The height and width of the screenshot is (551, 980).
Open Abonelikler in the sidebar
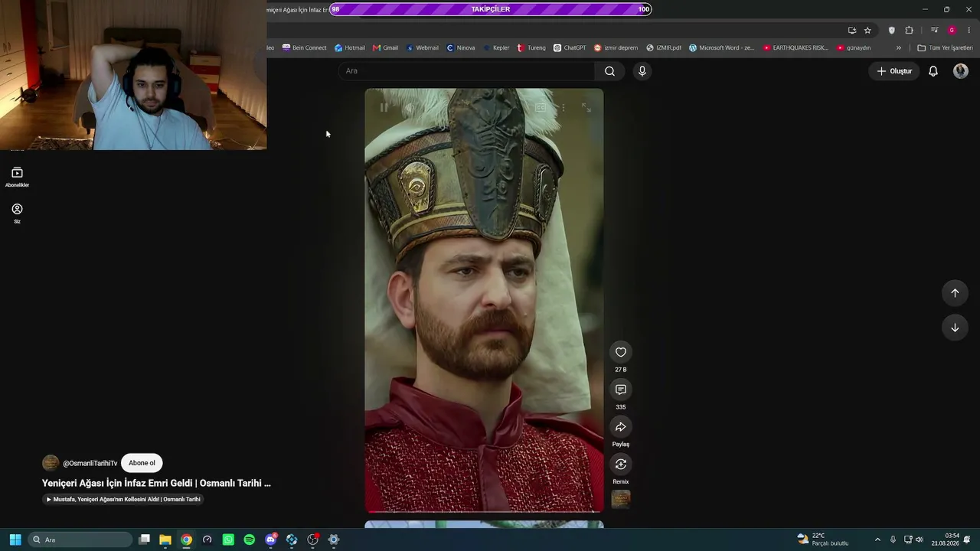point(17,178)
